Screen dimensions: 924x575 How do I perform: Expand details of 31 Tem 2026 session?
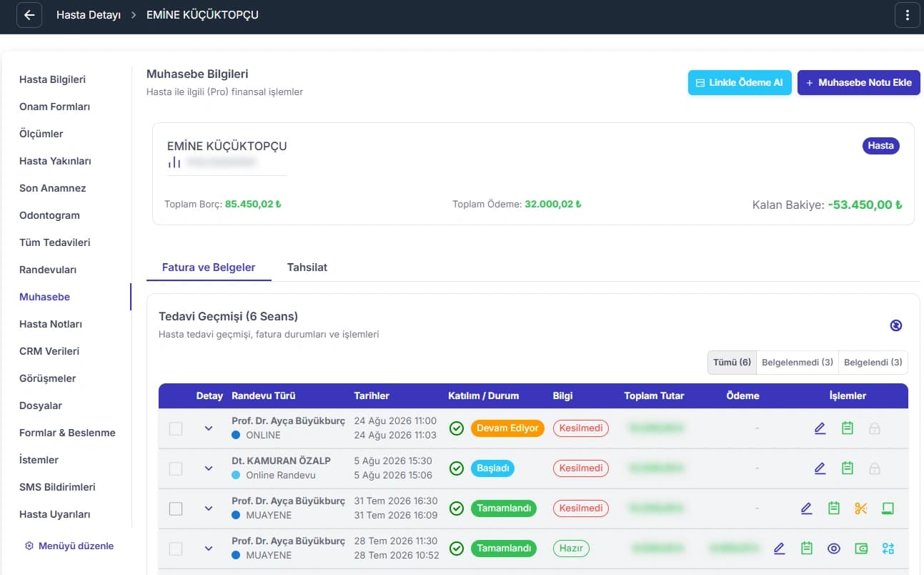209,508
